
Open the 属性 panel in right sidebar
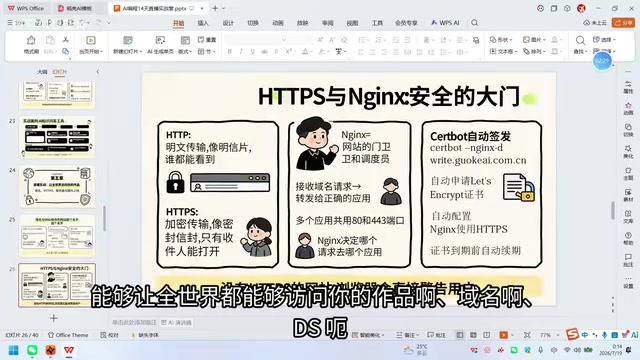pos(628,87)
